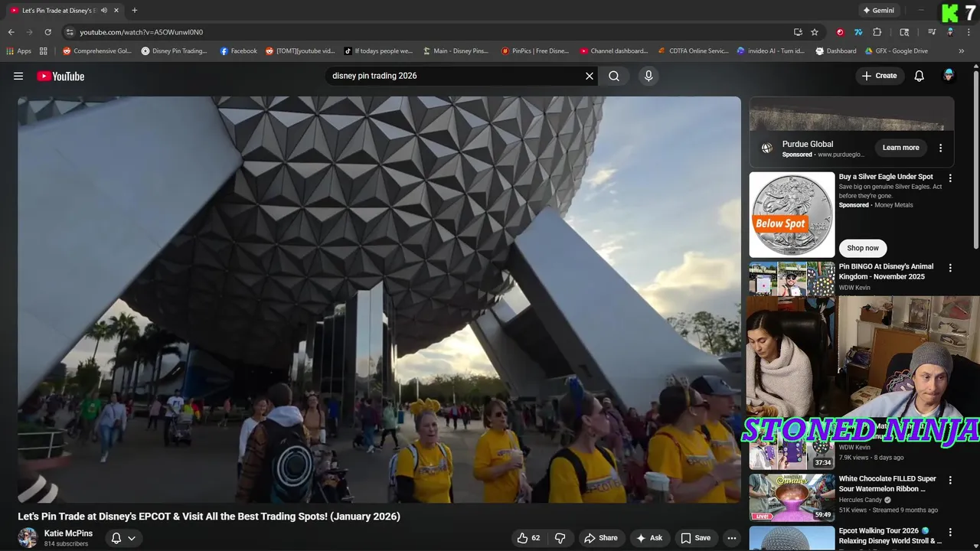Open the Facebook bookmark

click(238, 51)
